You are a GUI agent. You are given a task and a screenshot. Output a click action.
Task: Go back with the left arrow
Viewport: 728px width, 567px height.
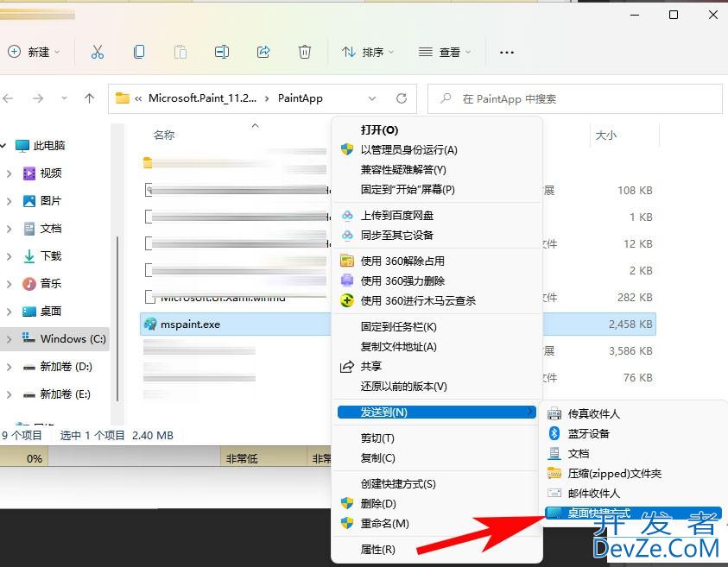pyautogui.click(x=8, y=98)
